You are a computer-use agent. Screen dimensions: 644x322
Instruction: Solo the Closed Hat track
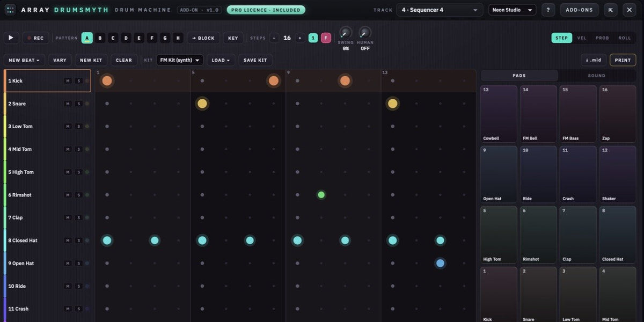click(x=78, y=240)
